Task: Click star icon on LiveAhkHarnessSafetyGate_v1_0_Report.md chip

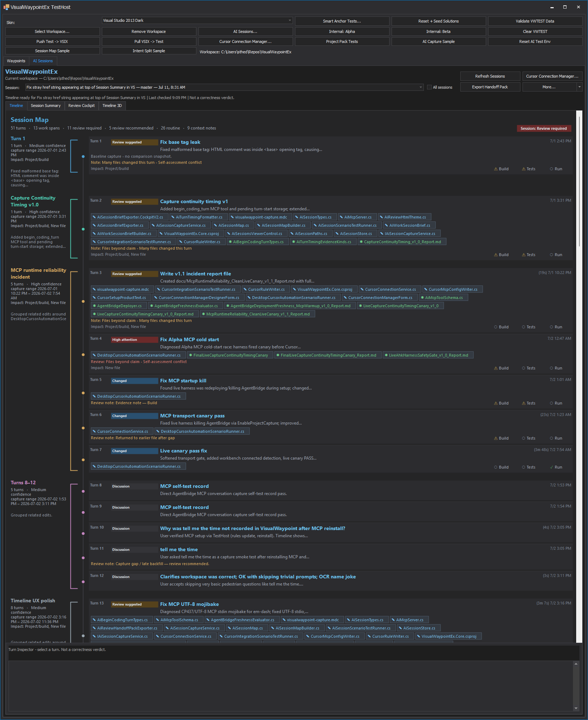Action: 386,355
